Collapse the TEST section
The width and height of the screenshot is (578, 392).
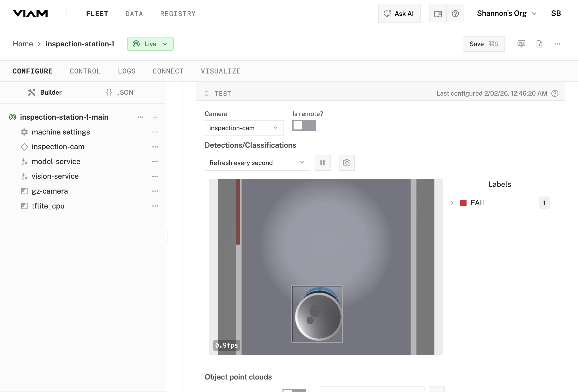pos(206,93)
